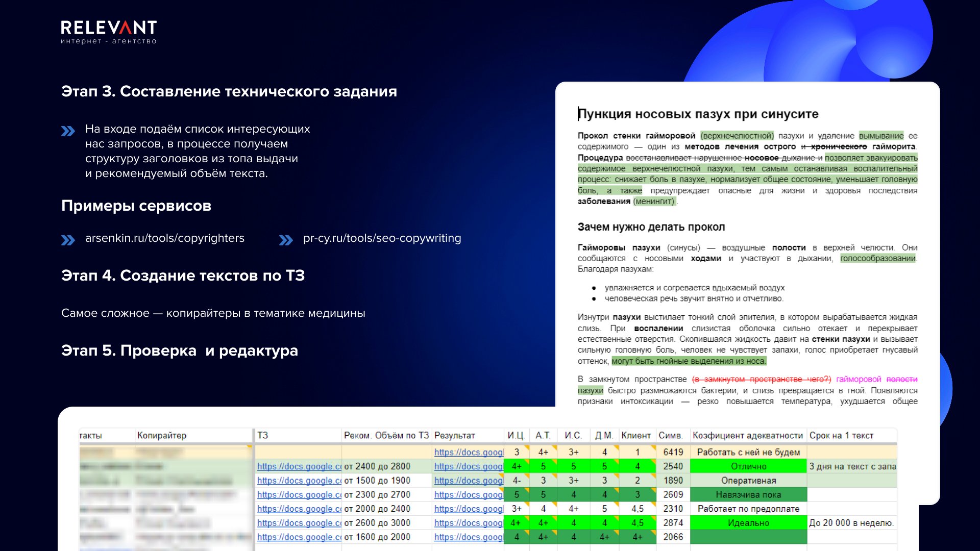Click the 'Зачем нужно делать прокол' subheading
Screen dimensions: 980x551
coord(651,227)
